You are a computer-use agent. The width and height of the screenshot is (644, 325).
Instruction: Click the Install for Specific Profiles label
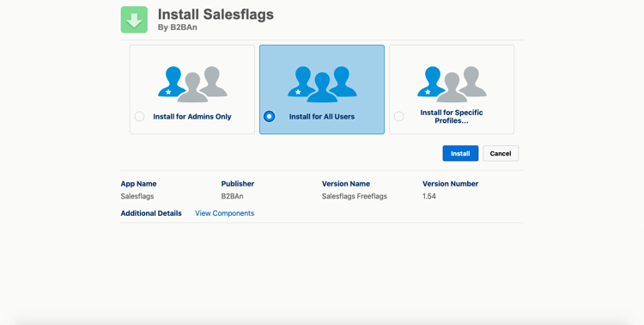tap(452, 116)
